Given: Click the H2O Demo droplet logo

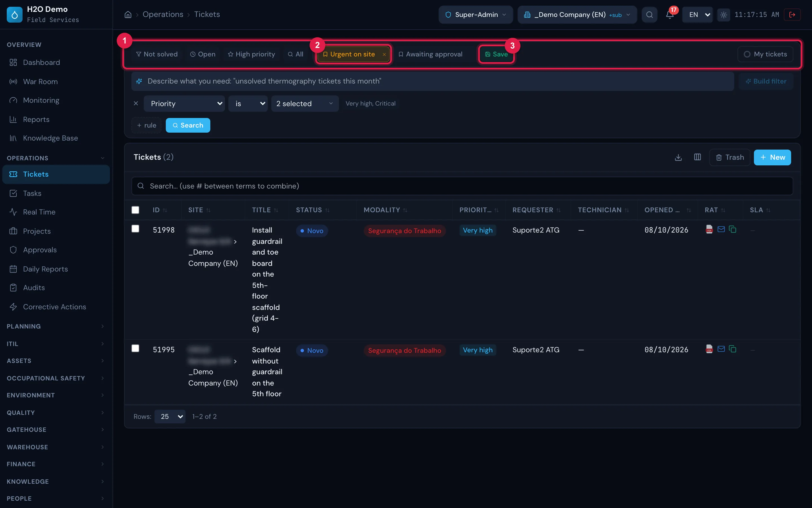Looking at the screenshot, I should [x=14, y=15].
